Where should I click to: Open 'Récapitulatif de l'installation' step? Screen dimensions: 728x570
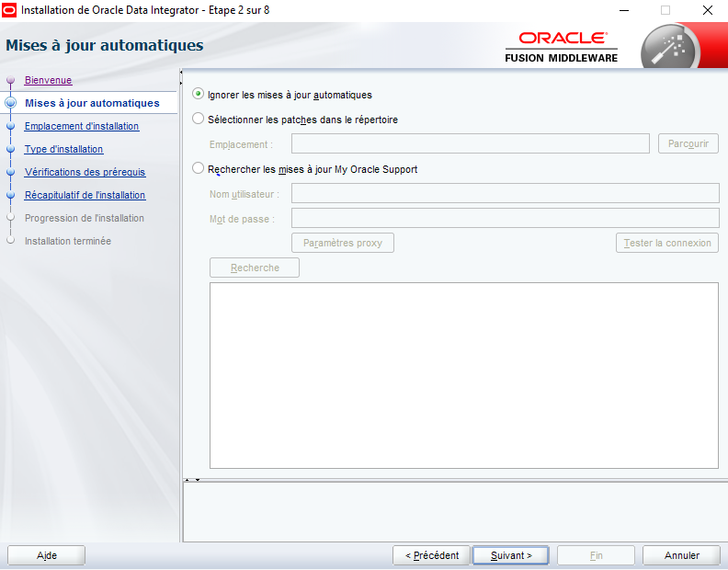click(85, 195)
